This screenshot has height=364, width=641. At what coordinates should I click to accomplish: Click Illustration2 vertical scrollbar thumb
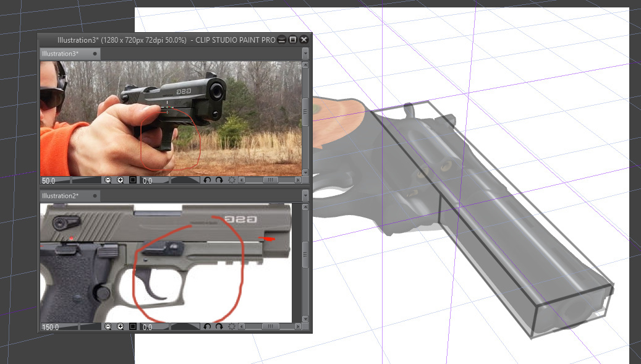305,255
